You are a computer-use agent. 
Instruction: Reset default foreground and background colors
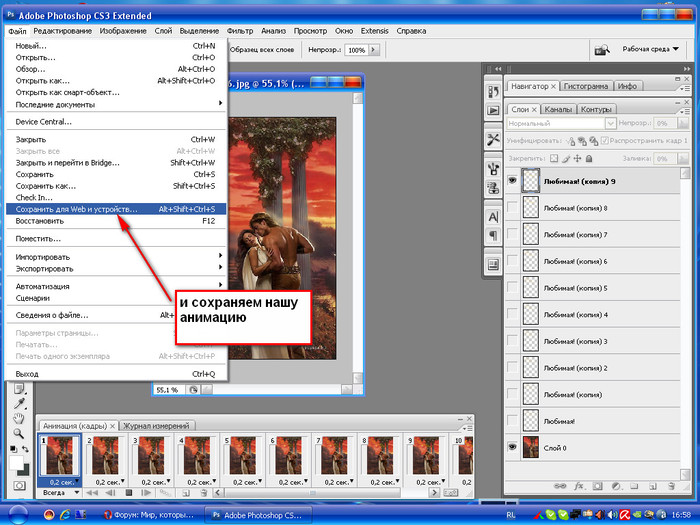[13, 449]
